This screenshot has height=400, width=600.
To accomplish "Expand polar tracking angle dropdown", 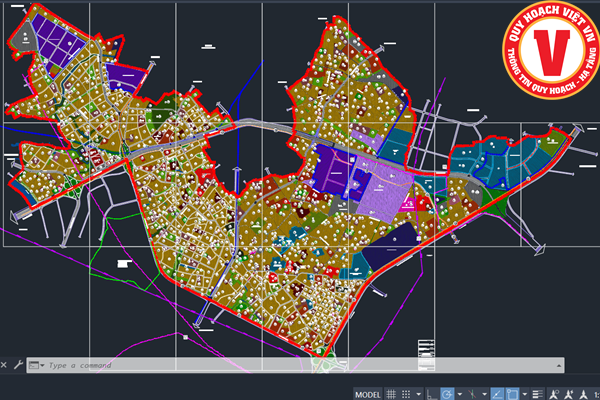I will [x=459, y=394].
